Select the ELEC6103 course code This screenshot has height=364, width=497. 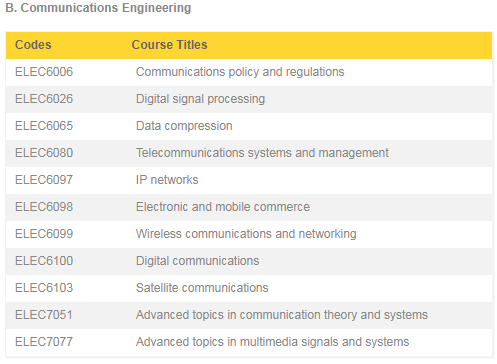point(44,288)
